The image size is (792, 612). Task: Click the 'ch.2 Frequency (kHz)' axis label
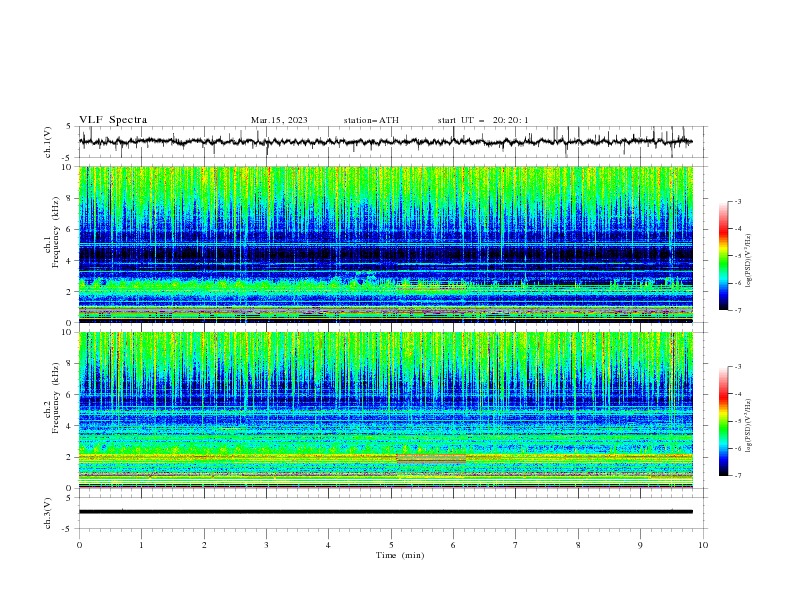click(x=52, y=398)
